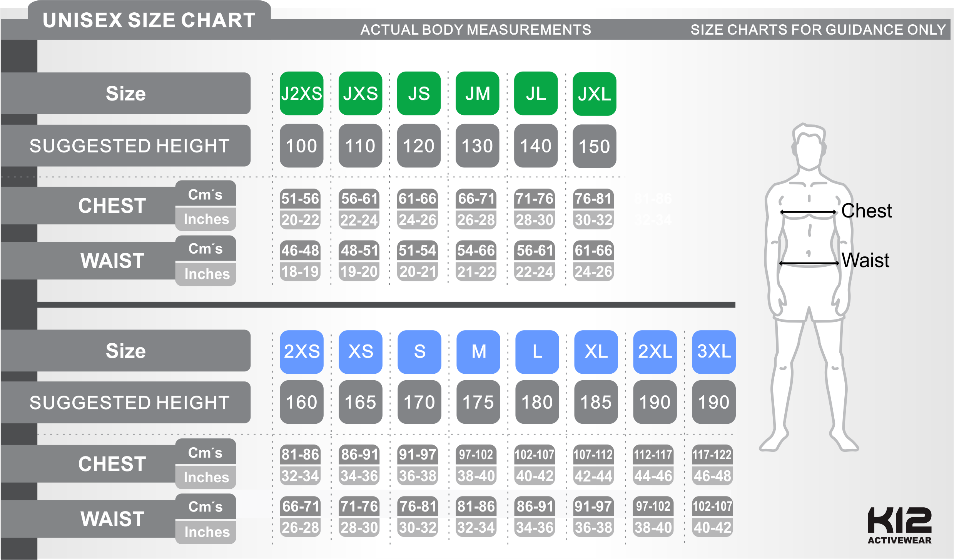Click the SIZE CHARTS FOR GUIDANCE ONLY text
Image resolution: width=954 pixels, height=560 pixels.
tap(818, 30)
